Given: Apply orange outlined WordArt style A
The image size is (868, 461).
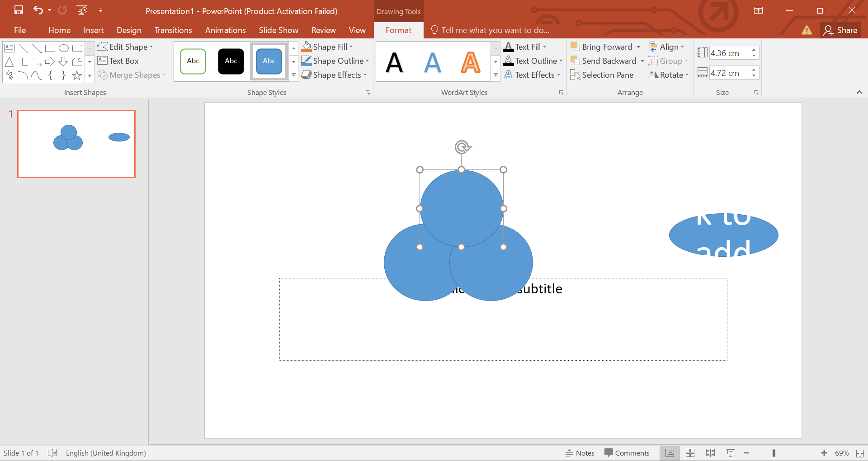Looking at the screenshot, I should click(471, 62).
